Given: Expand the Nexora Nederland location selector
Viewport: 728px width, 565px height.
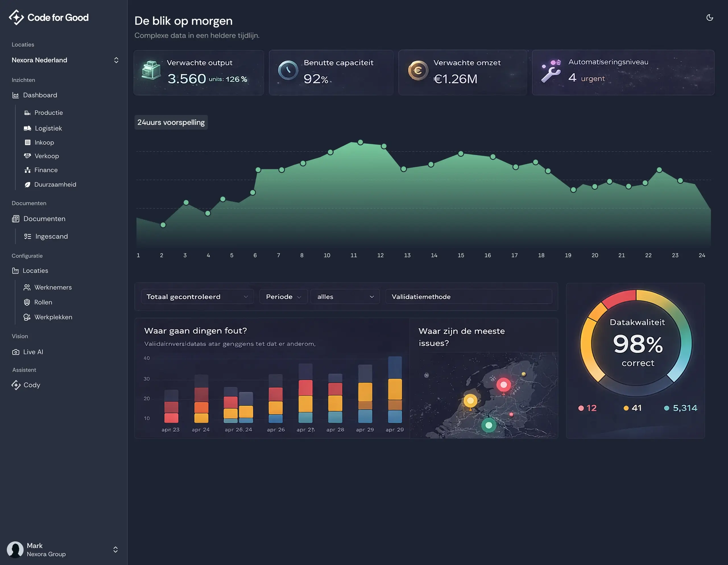Looking at the screenshot, I should [116, 60].
